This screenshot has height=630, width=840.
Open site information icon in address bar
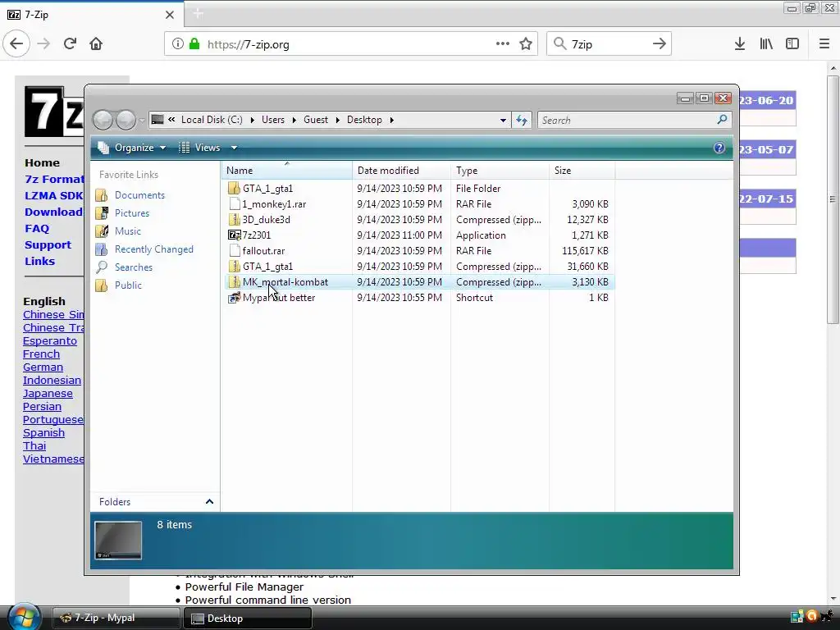(178, 44)
